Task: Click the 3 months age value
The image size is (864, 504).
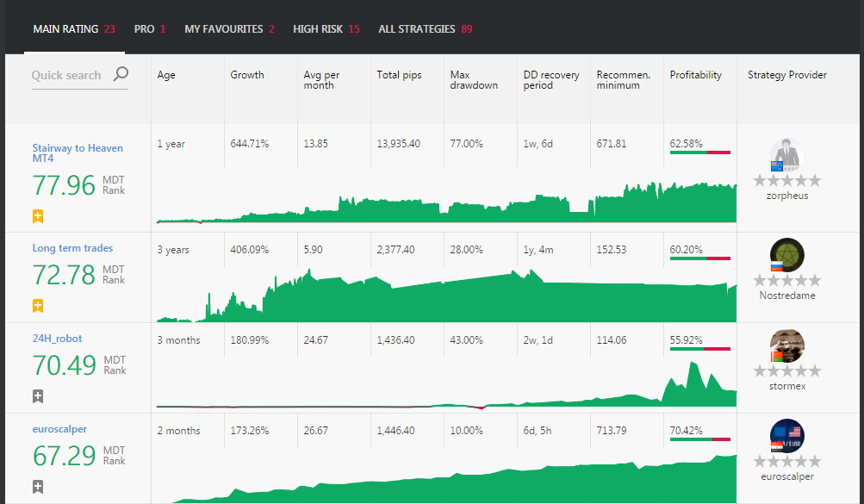Action: [178, 339]
